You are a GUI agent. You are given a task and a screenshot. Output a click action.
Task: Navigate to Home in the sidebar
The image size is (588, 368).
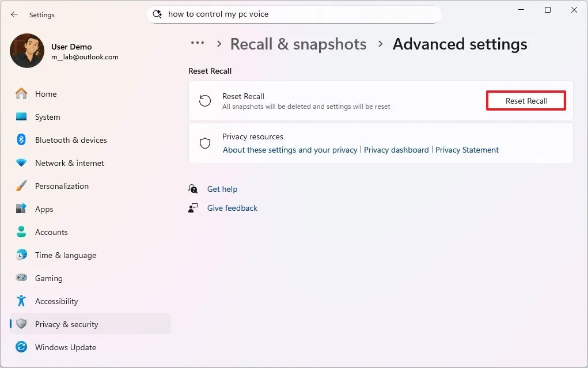[x=45, y=94]
